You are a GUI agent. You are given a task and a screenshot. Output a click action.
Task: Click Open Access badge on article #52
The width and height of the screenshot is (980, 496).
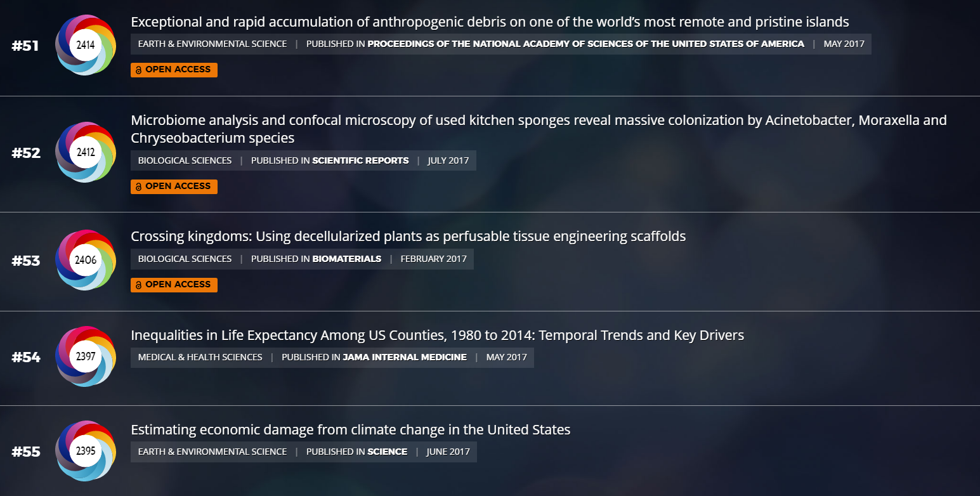174,186
